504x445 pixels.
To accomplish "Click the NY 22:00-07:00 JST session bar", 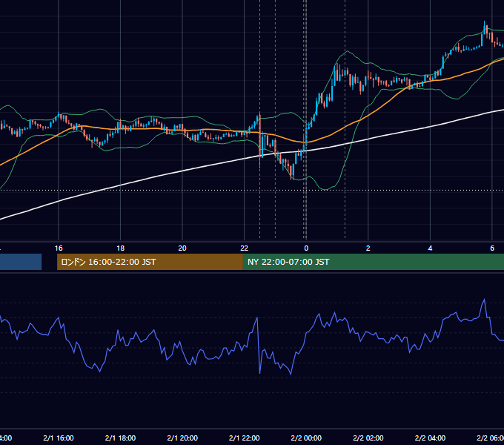I will pos(373,262).
